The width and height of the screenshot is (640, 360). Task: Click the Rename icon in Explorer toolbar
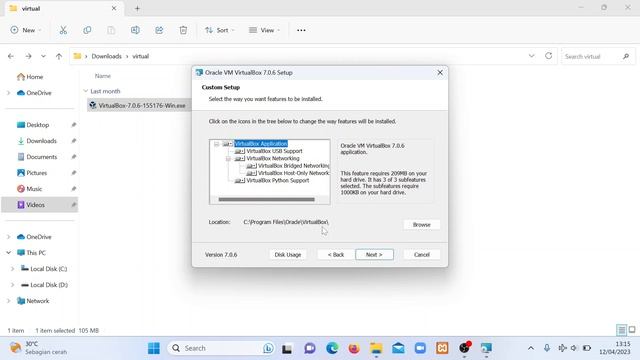tap(135, 30)
